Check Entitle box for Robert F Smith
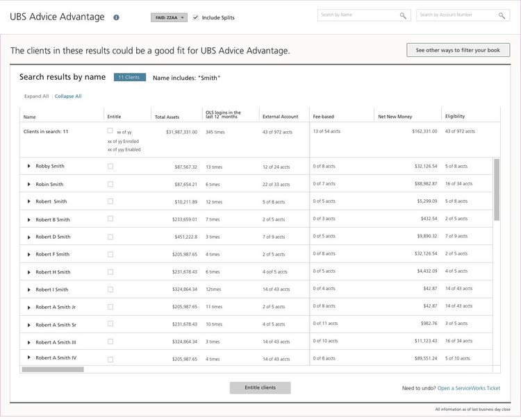521x420 pixels. 110,254
